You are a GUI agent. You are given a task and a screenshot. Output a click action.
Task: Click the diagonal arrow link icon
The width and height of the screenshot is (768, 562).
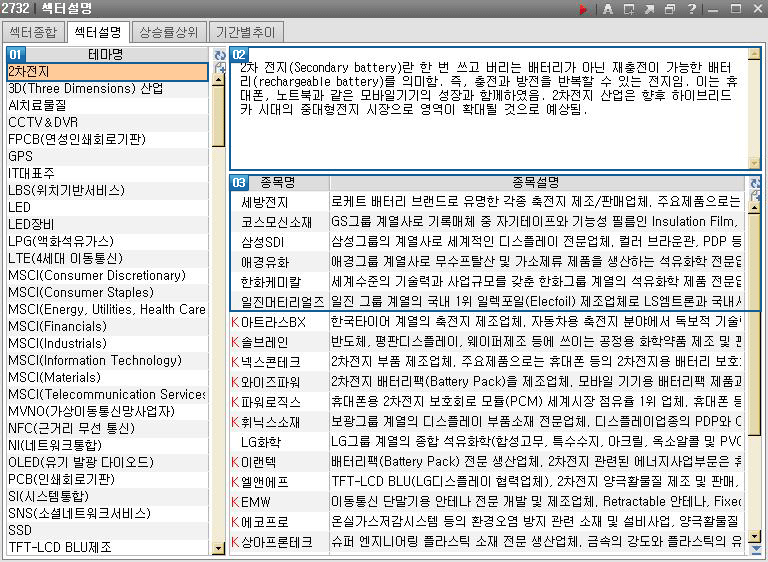[x=650, y=9]
